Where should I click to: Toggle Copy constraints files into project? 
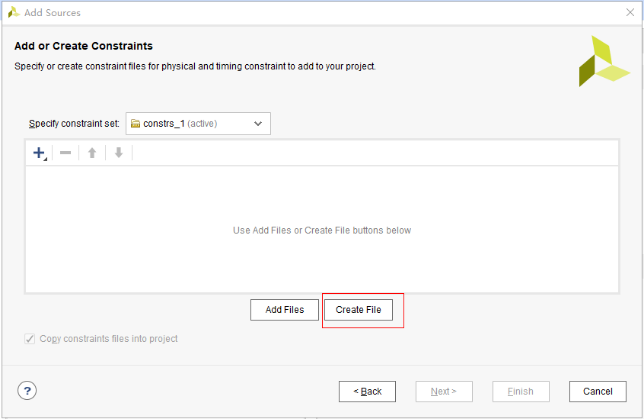point(30,339)
